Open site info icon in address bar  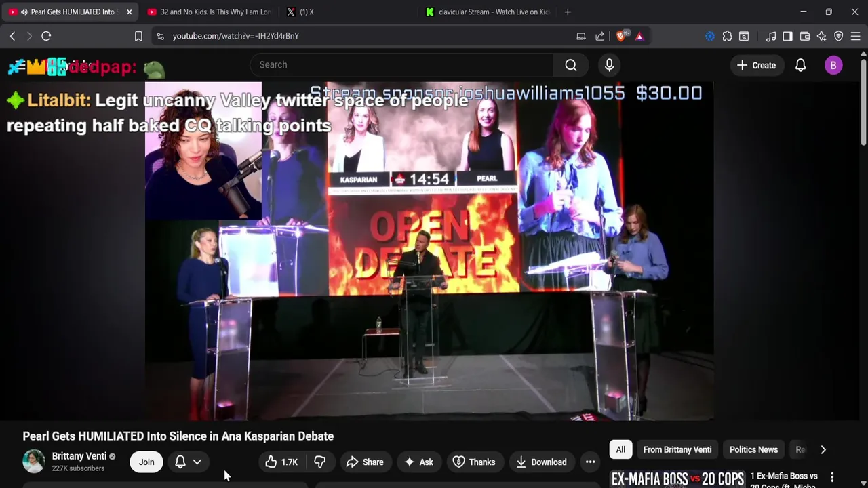[x=160, y=36]
